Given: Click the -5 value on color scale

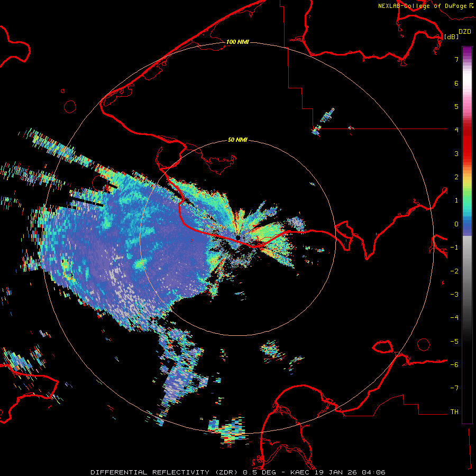Looking at the screenshot, I should (454, 342).
